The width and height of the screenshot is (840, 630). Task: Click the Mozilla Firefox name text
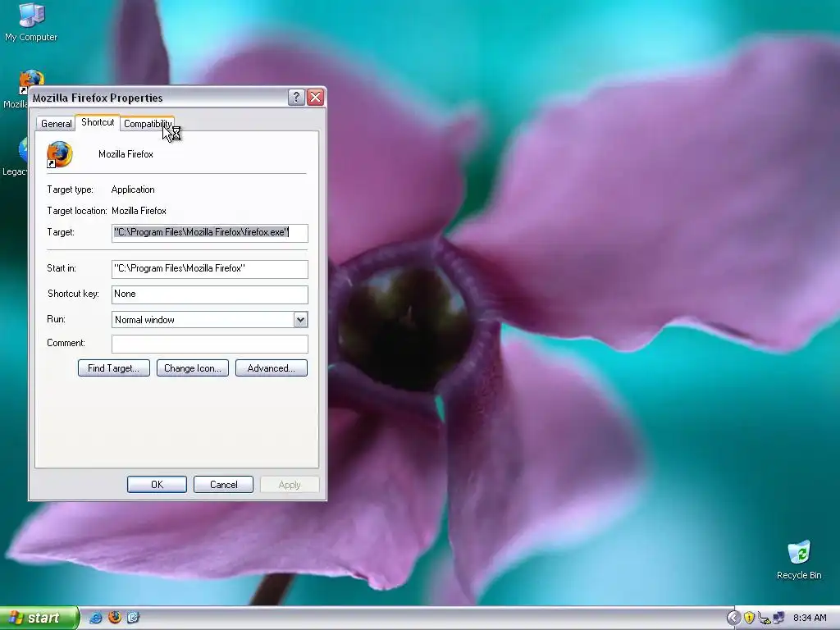pyautogui.click(x=126, y=154)
